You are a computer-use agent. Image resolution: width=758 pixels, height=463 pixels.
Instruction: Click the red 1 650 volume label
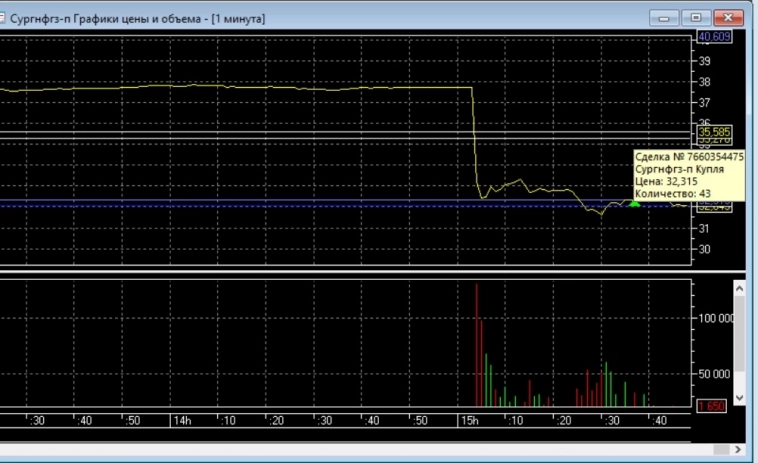[x=712, y=405]
